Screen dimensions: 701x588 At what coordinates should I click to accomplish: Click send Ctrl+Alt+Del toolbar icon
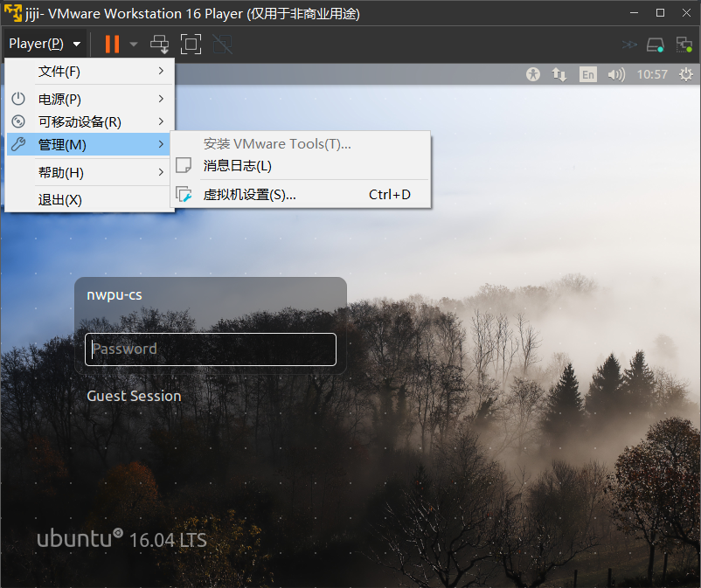tap(160, 44)
